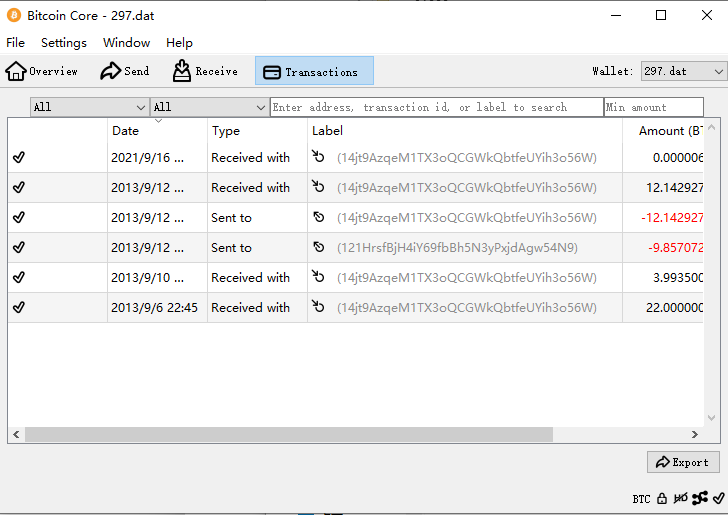Expand the date range filter dropdown
Image resolution: width=728 pixels, height=515 pixels.
(x=90, y=107)
